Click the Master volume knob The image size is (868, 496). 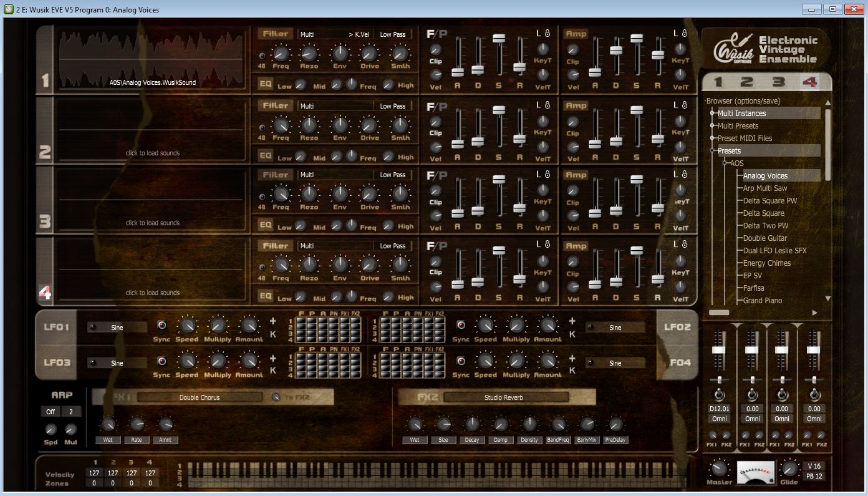[x=719, y=469]
